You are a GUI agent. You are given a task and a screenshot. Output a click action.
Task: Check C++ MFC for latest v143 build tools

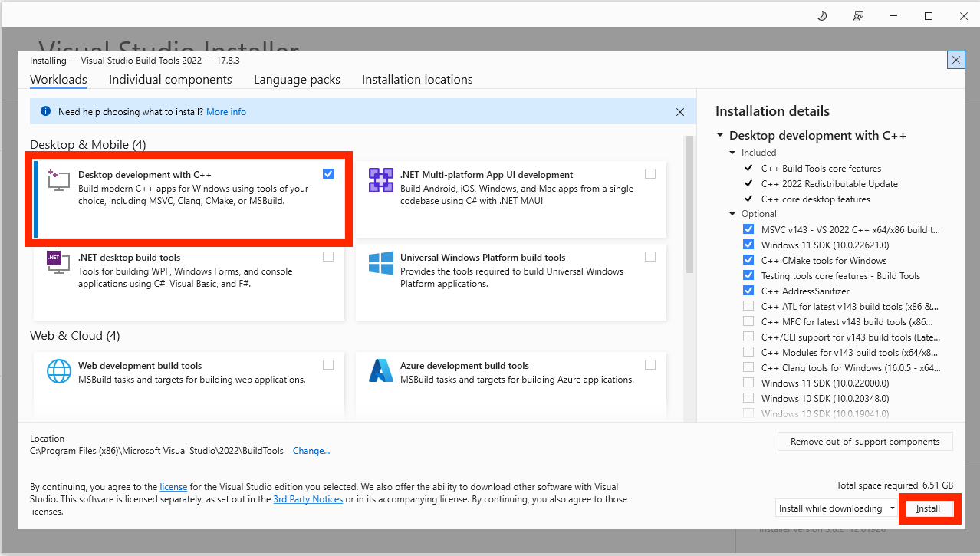(x=748, y=322)
